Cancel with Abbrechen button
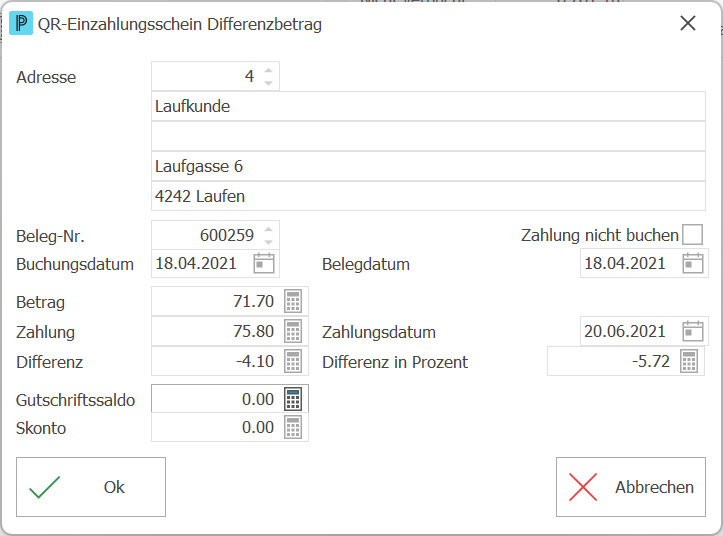Viewport: 723px width, 536px height. pyautogui.click(x=631, y=487)
